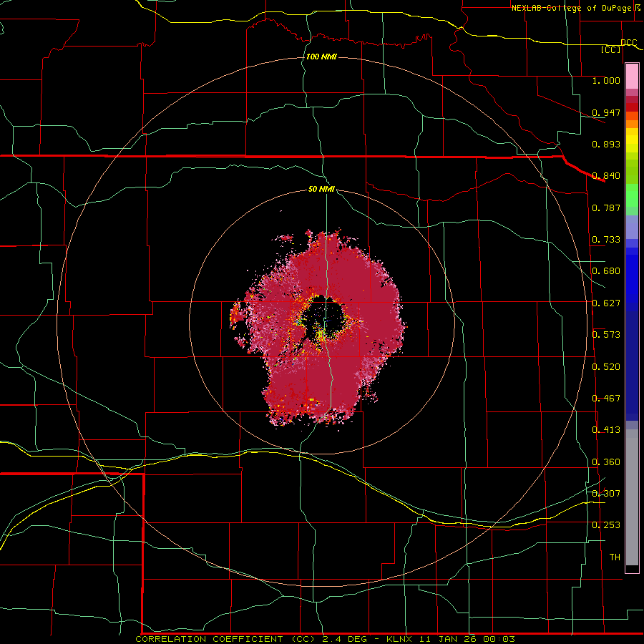644x644 pixels.
Task: Select the 0.360 value on the scale
Action: 606,462
